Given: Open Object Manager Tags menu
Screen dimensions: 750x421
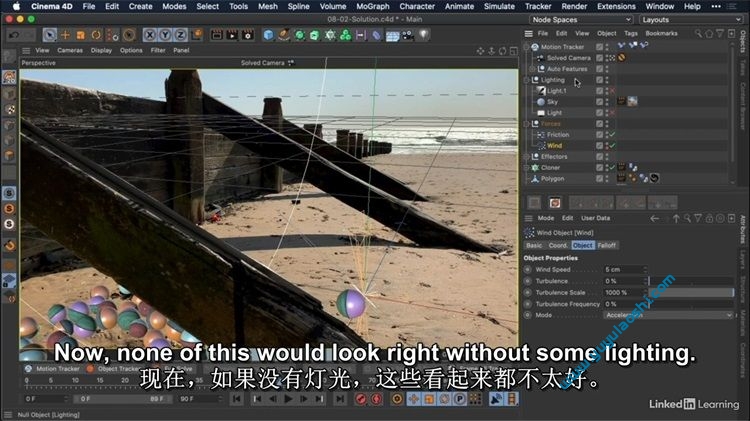Looking at the screenshot, I should (631, 33).
